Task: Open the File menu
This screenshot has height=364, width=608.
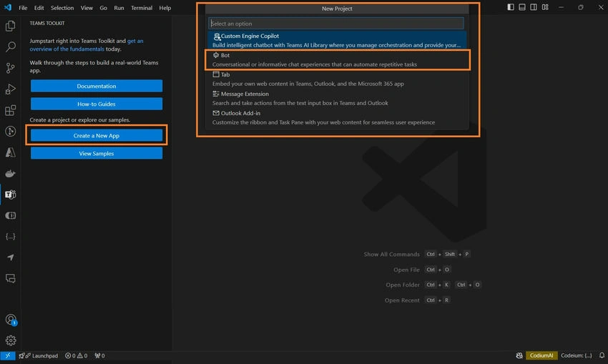Action: (23, 8)
